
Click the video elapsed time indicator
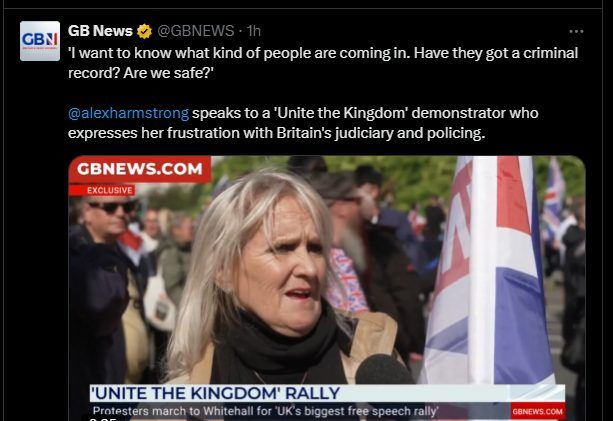(x=102, y=419)
